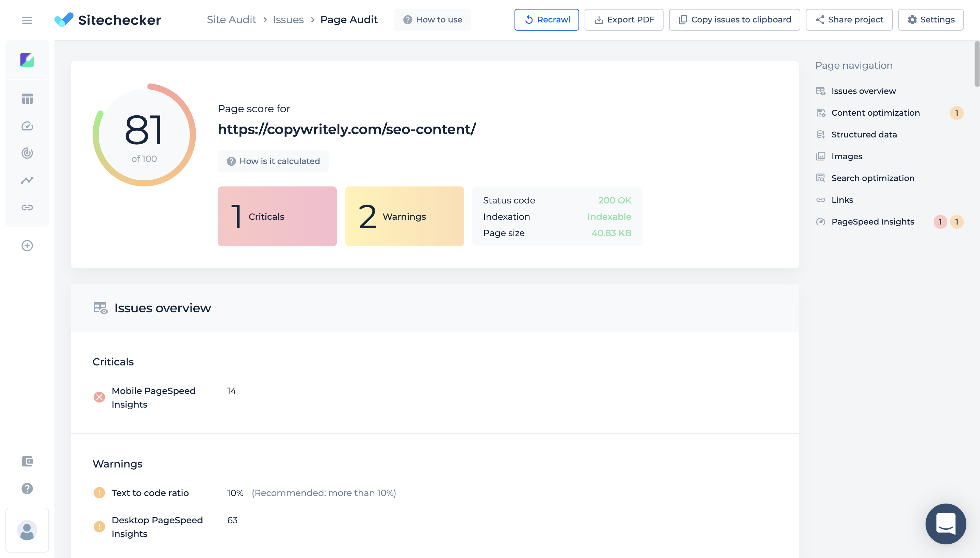The image size is (980, 558).
Task: Open the wallet billing icon in sidebar
Action: tap(27, 461)
